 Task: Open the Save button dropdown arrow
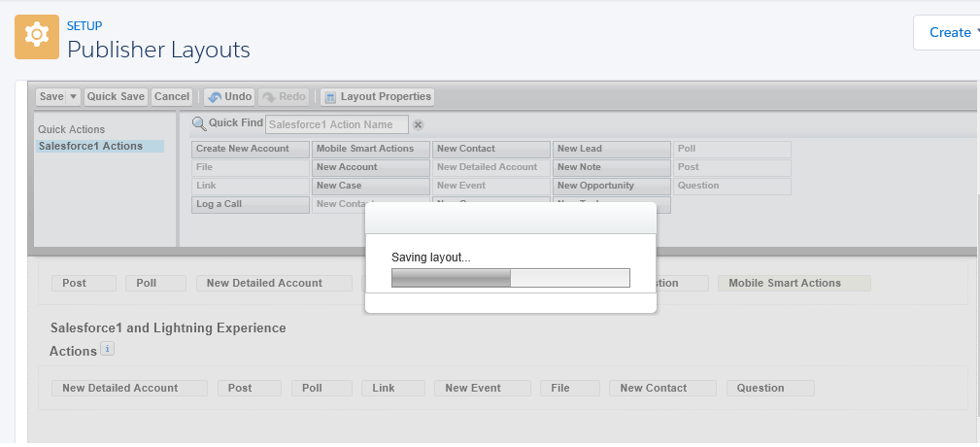pos(73,97)
